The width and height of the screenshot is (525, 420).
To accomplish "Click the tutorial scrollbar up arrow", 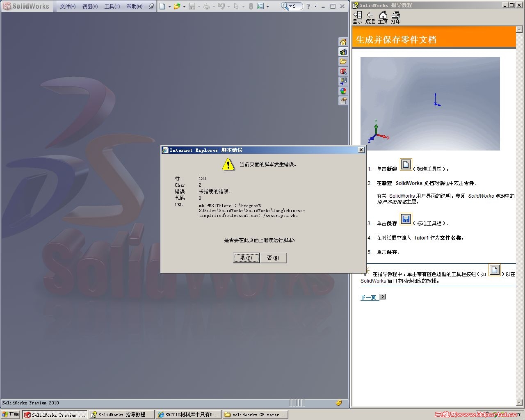I will click(x=519, y=30).
